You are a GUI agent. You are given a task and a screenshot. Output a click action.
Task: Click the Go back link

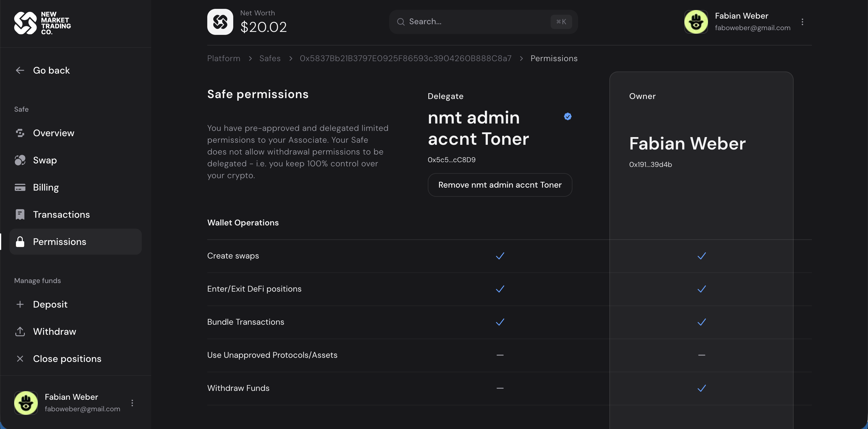coord(43,71)
